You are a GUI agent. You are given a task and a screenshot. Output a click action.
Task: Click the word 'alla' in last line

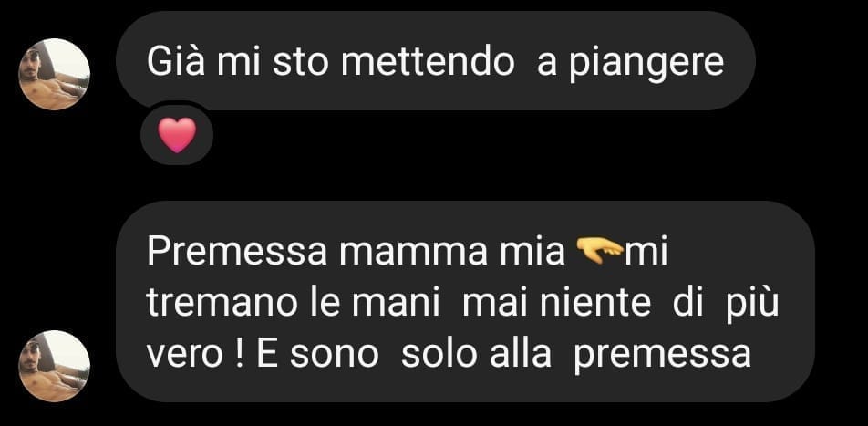[x=521, y=355]
